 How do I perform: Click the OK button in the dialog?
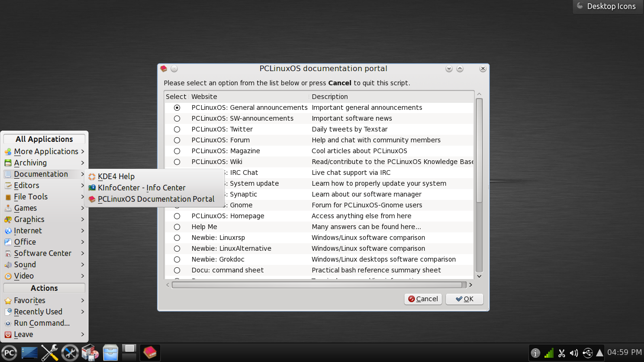click(x=464, y=299)
